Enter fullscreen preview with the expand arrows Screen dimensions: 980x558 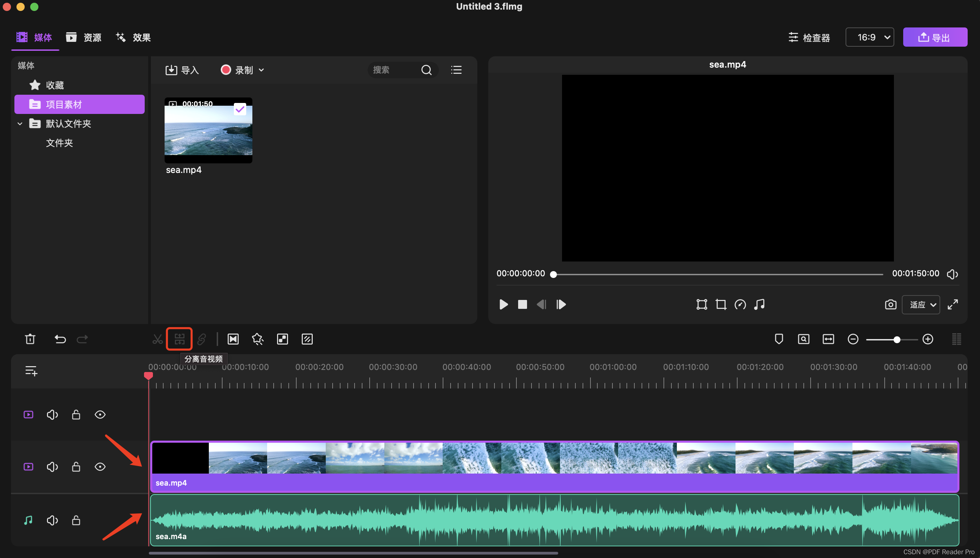953,305
